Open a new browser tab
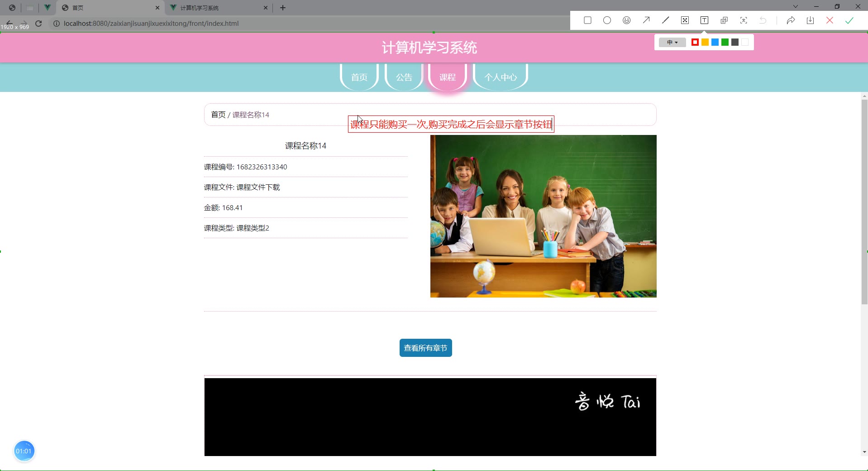Viewport: 868px width, 471px height. click(283, 8)
